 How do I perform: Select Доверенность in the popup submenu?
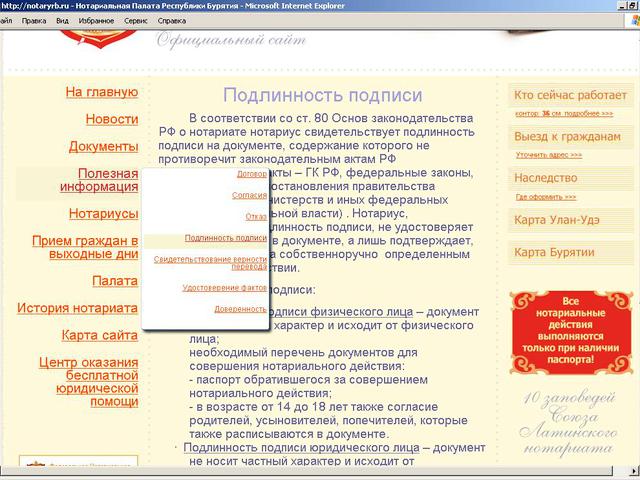[x=240, y=309]
